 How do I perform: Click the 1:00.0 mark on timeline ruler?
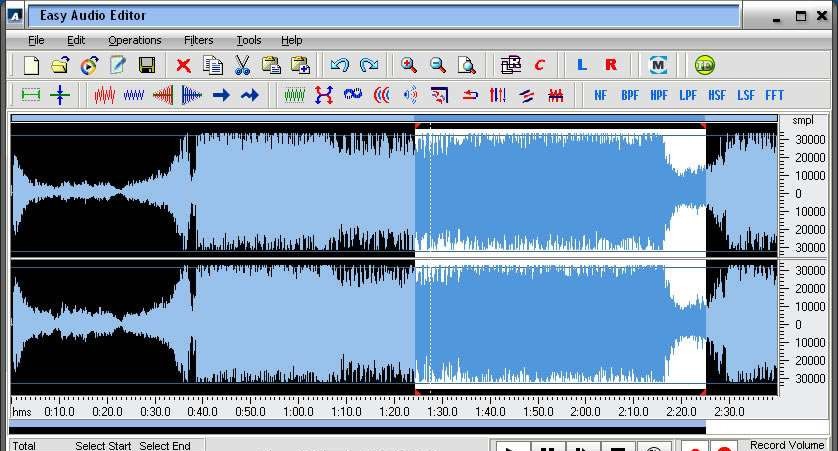pos(297,411)
